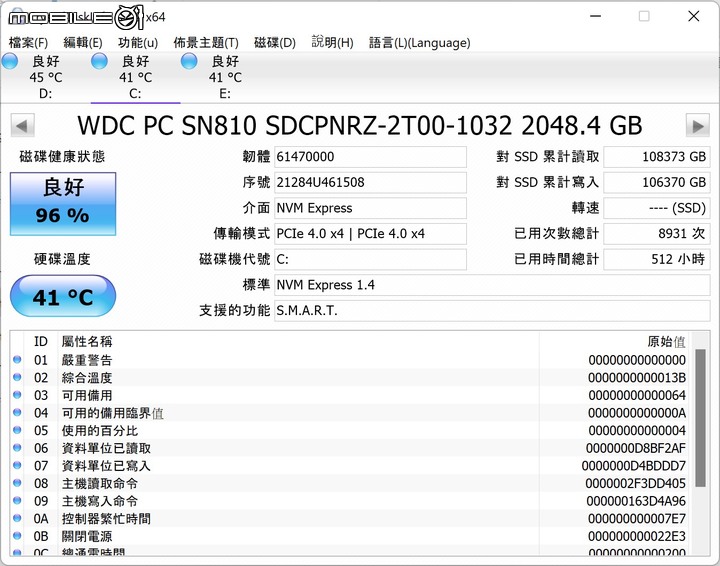Select attribute row 0B 關閉電源

[x=350, y=536]
